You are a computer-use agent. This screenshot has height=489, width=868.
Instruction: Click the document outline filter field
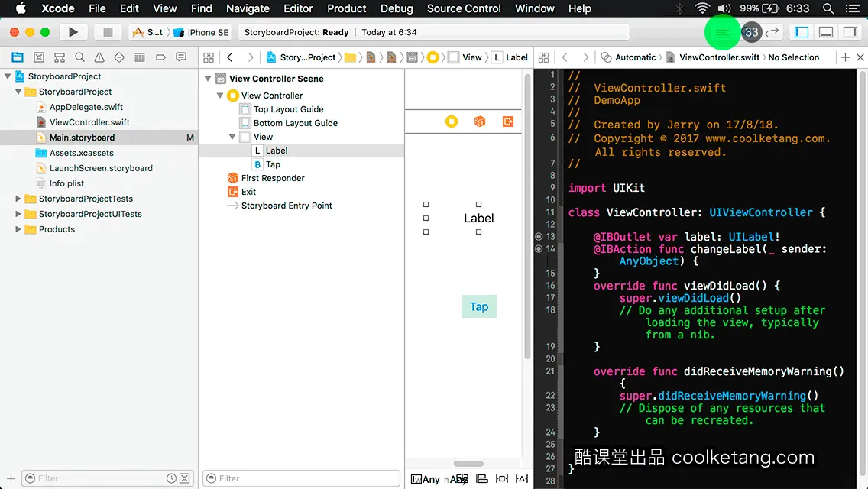pos(301,478)
